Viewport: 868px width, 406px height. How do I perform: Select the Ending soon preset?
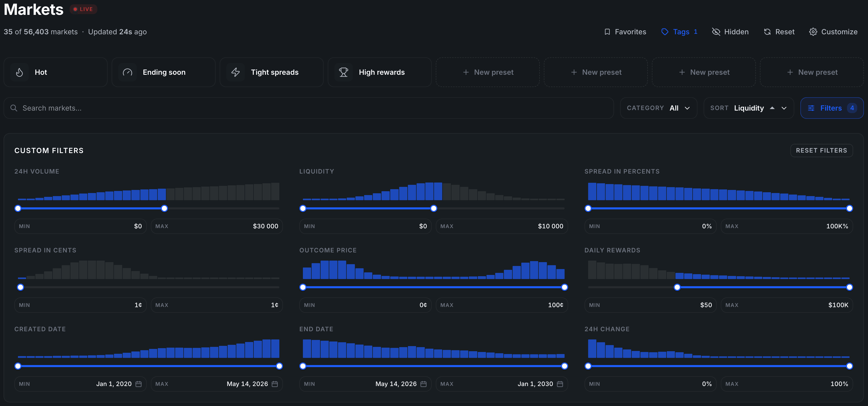pyautogui.click(x=163, y=72)
